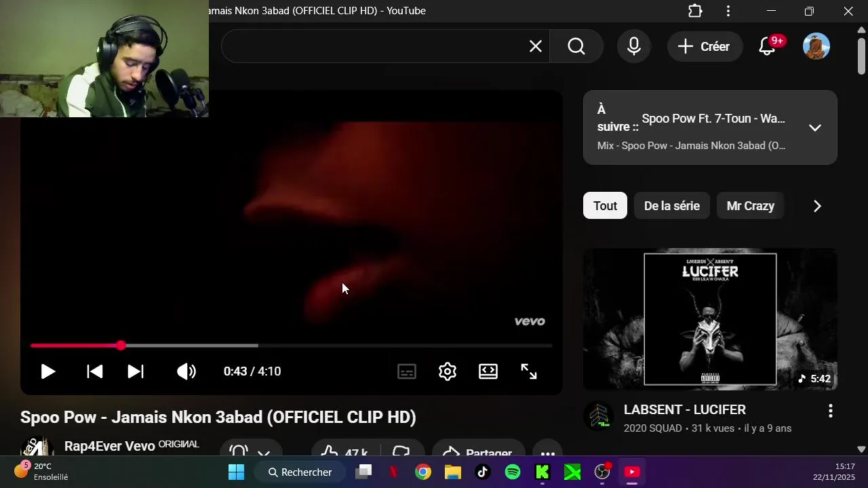Select the Mr Crazy chip

[x=750, y=205]
